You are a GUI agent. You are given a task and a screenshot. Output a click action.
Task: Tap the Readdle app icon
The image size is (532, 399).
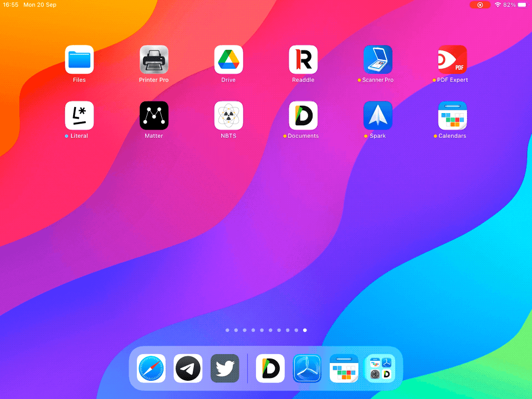[x=303, y=59]
